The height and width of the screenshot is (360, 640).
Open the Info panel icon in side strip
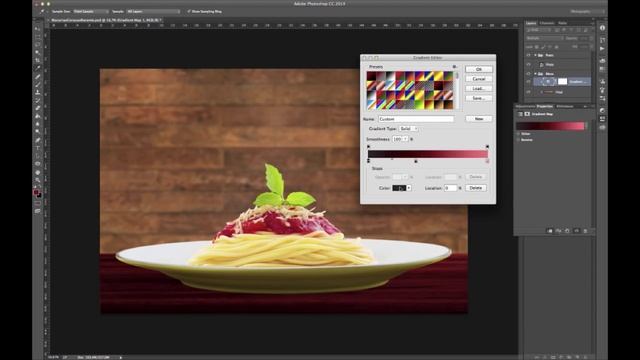(x=602, y=28)
